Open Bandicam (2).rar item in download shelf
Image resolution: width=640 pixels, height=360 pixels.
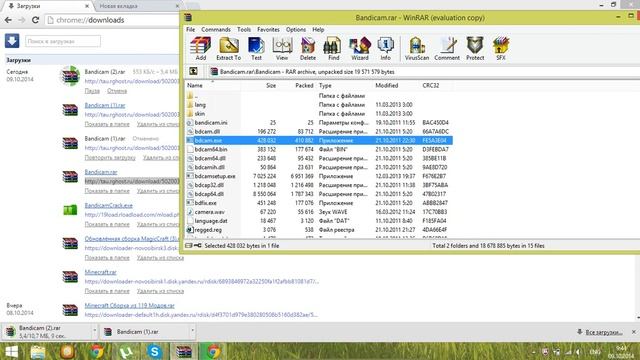pos(46,331)
